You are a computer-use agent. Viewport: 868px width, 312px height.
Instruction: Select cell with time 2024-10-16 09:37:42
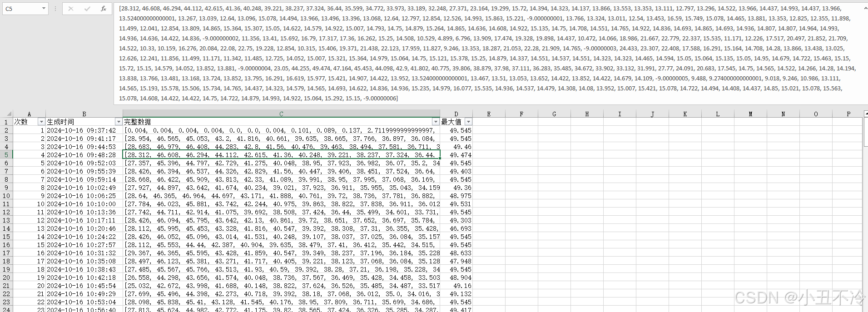84,130
